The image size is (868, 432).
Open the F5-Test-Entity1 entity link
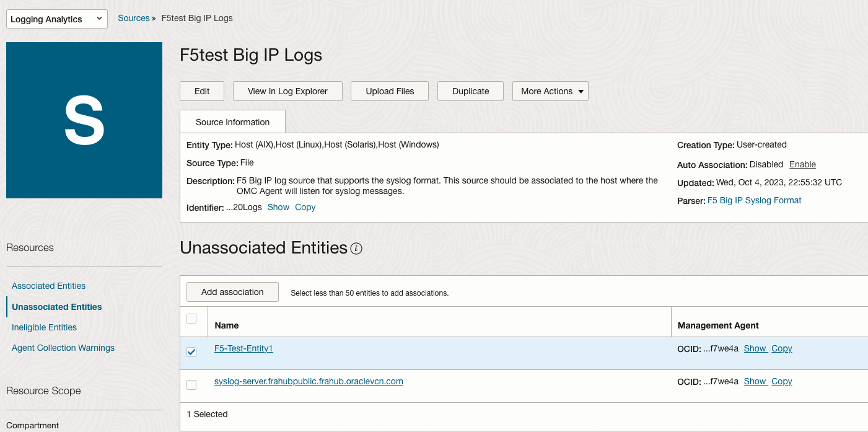tap(243, 348)
